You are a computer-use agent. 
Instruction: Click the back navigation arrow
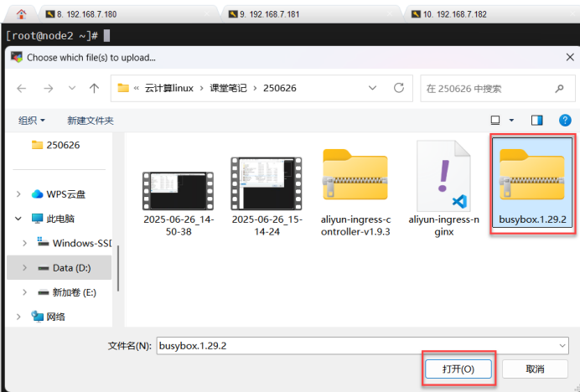22,88
